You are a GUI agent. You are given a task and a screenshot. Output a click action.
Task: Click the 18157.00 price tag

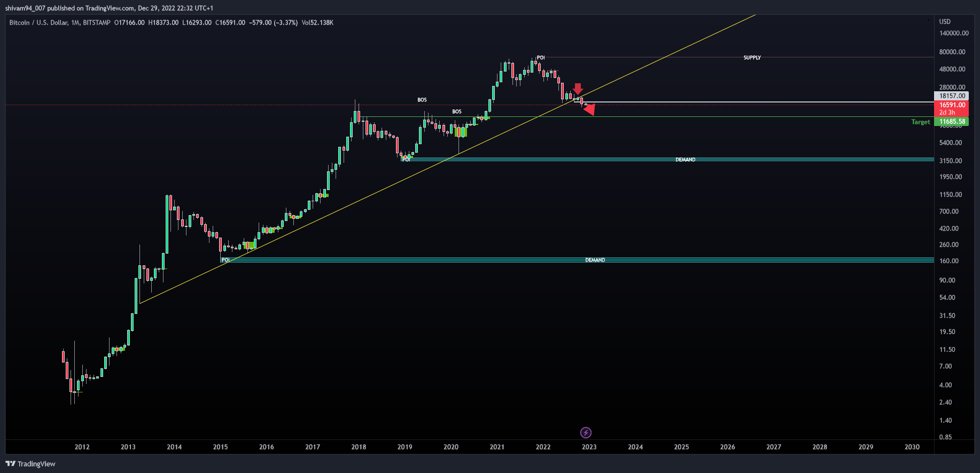[952, 96]
